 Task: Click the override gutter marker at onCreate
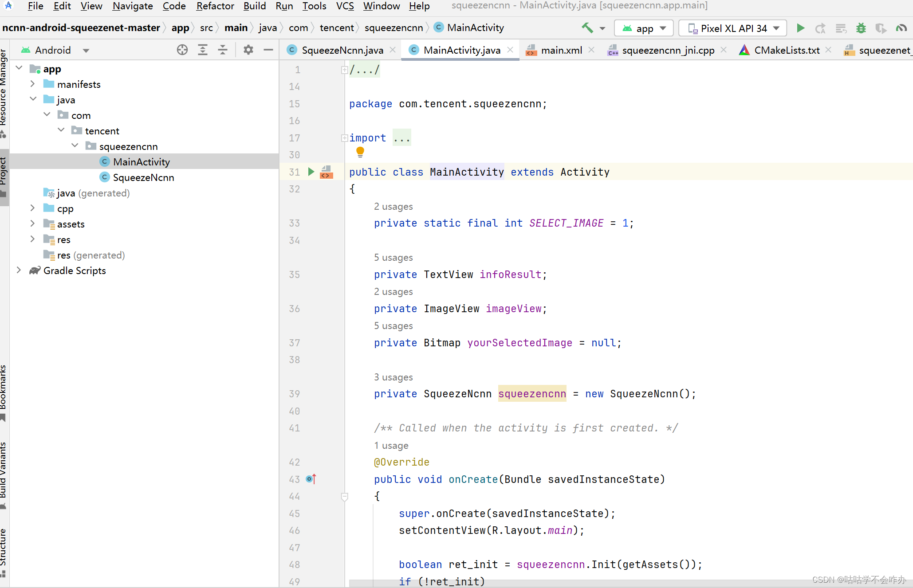311,479
